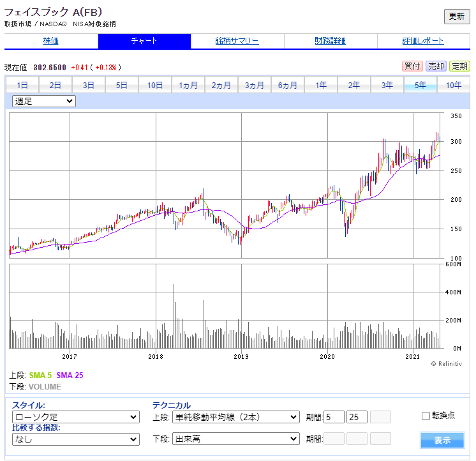Click the 上段 period field showing 5

[334, 417]
